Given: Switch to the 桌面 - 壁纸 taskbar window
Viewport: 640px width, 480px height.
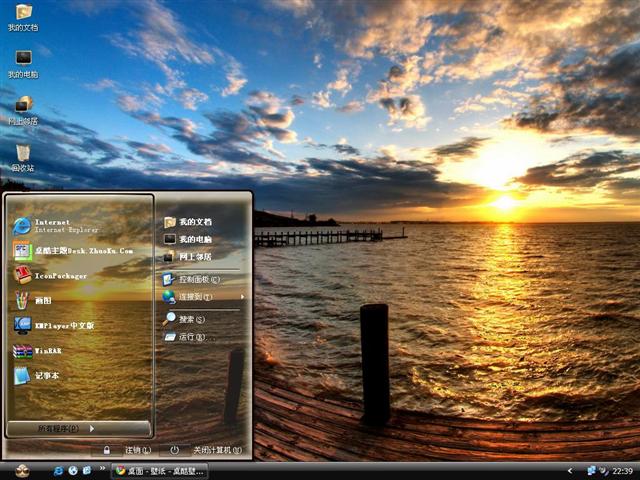Looking at the screenshot, I should 160,470.
